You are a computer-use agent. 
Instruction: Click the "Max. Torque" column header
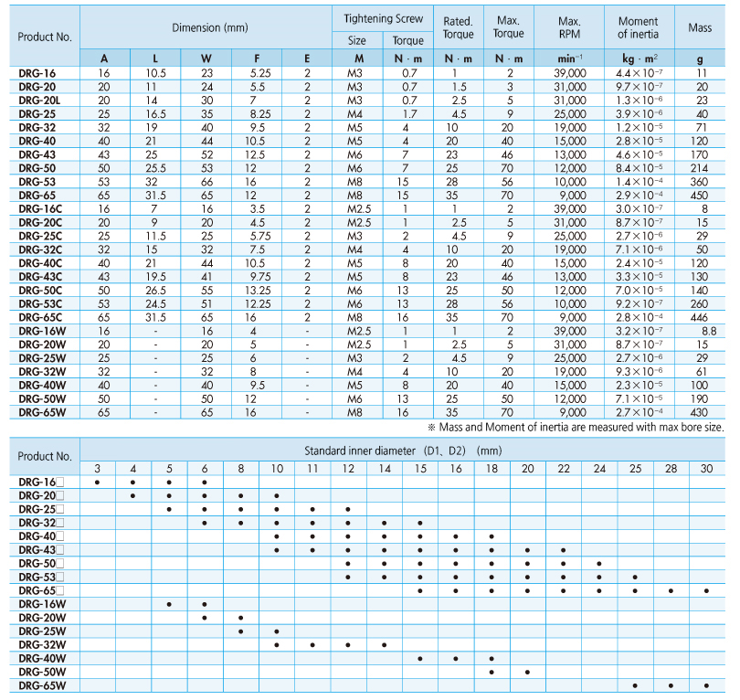[508, 27]
